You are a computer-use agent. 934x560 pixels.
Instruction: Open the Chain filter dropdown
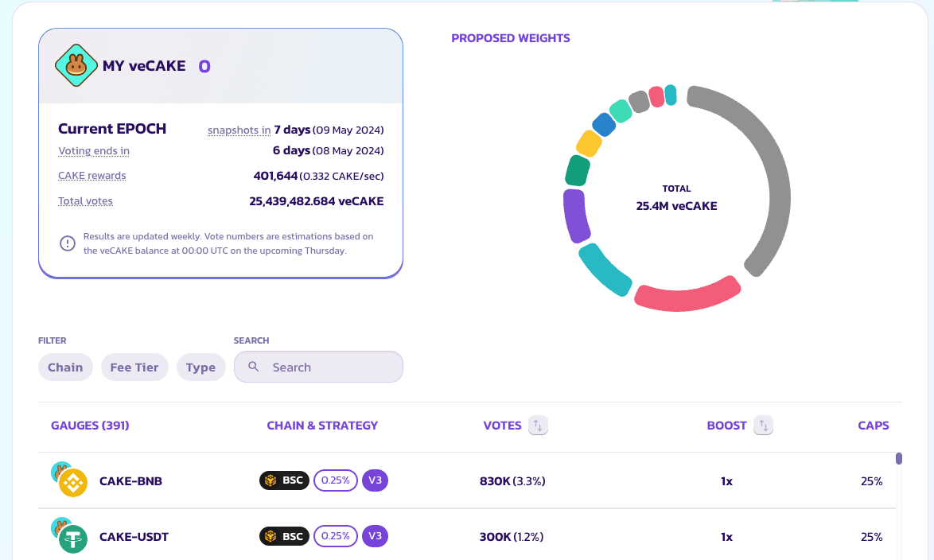(65, 367)
